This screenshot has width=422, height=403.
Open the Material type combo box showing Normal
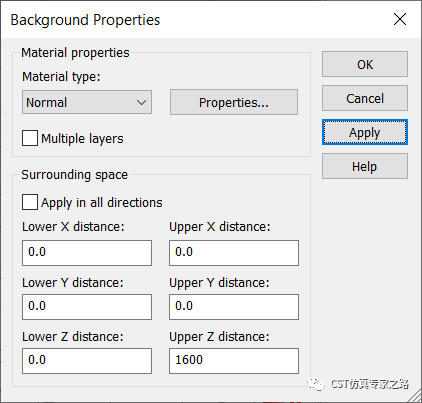pos(87,102)
